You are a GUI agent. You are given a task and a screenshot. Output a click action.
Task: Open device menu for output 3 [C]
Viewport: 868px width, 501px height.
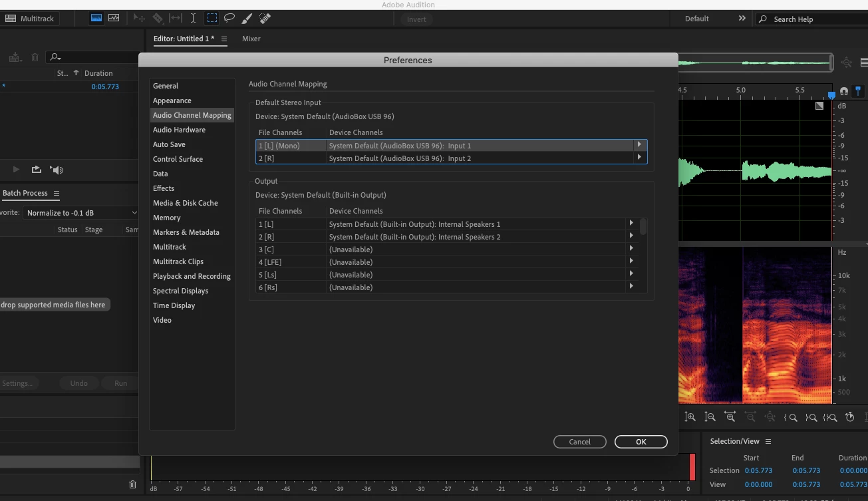coord(631,249)
